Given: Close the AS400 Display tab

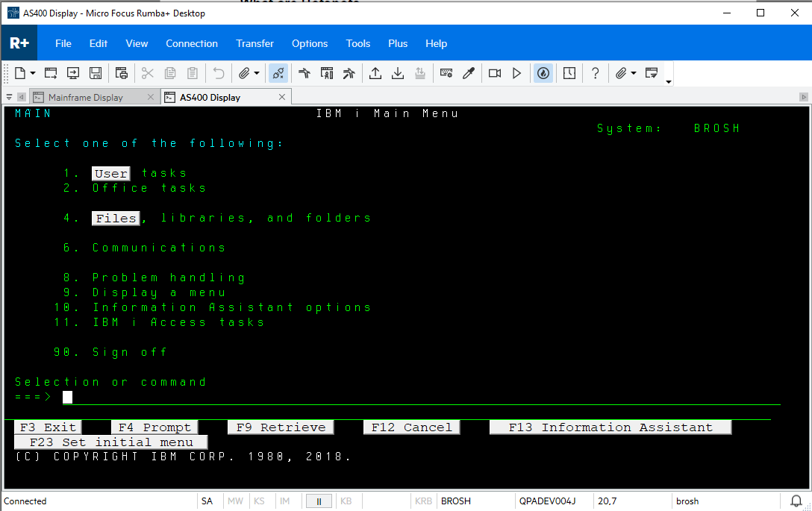Looking at the screenshot, I should (x=282, y=97).
